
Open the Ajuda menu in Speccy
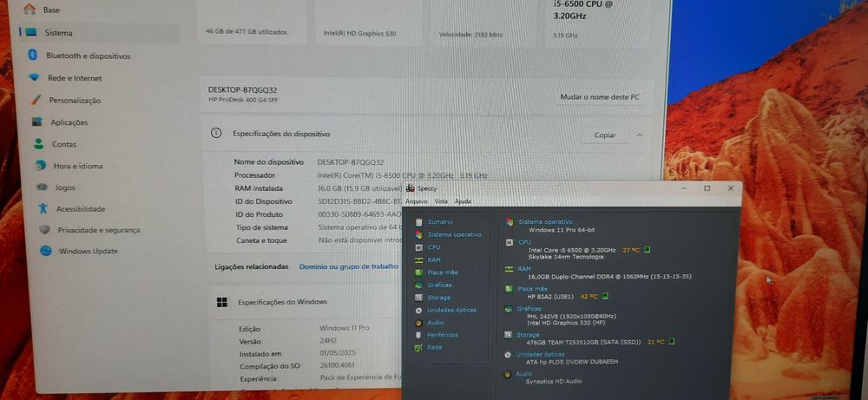pyautogui.click(x=463, y=201)
